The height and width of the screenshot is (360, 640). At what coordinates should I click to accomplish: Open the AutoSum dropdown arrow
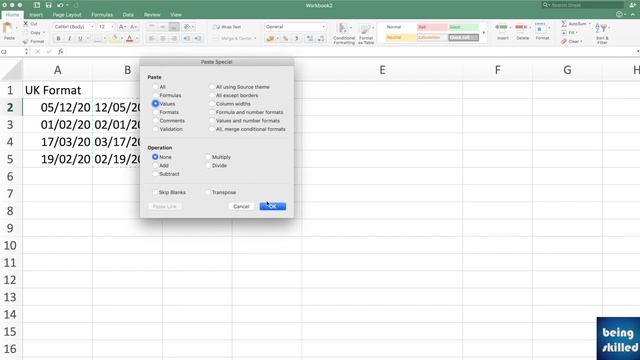(589, 24)
